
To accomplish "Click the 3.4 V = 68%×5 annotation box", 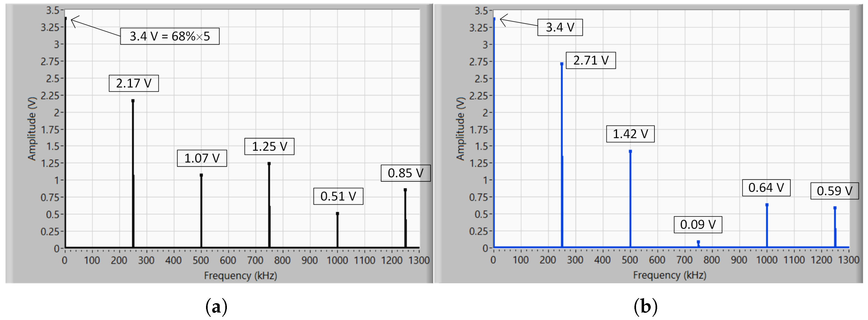I will 169,36.
